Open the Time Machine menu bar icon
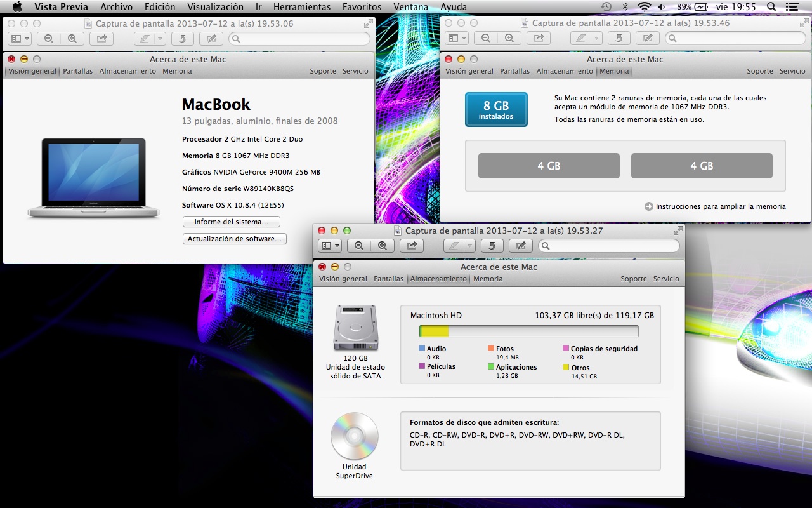Screen dimensions: 812x508 606,7
